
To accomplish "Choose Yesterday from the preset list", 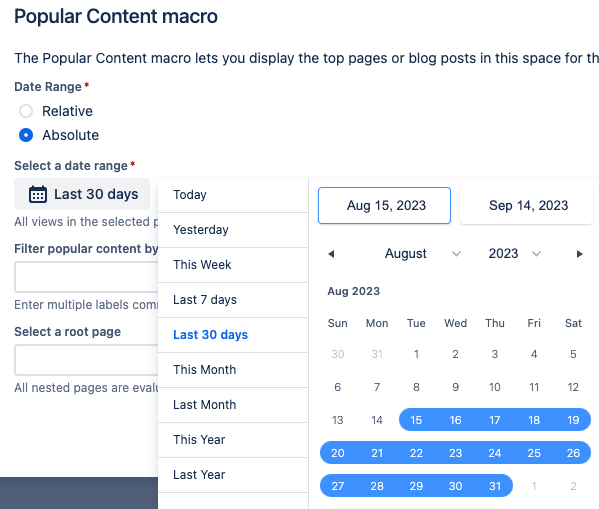I will (233, 230).
